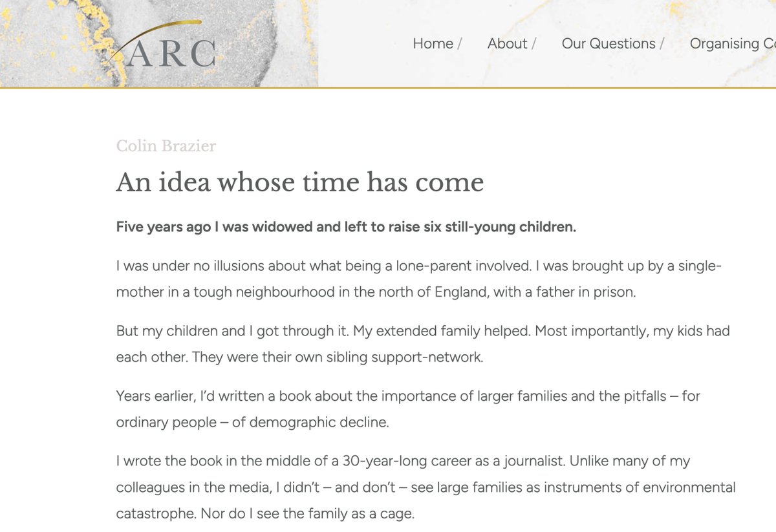Click the ARC logo
This screenshot has height=532, width=776.
coord(171,54)
